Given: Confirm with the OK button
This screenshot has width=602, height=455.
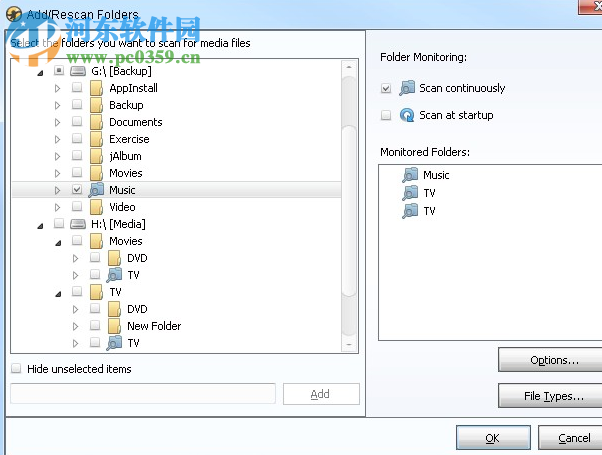Looking at the screenshot, I should (493, 438).
